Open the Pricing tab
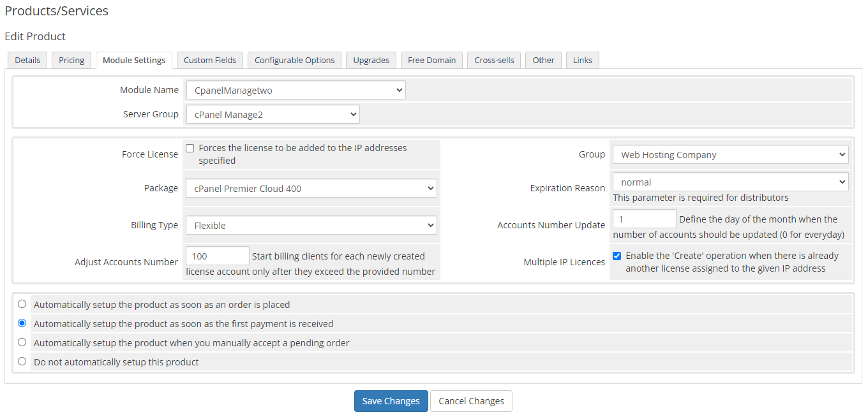The height and width of the screenshot is (417, 868). point(71,61)
